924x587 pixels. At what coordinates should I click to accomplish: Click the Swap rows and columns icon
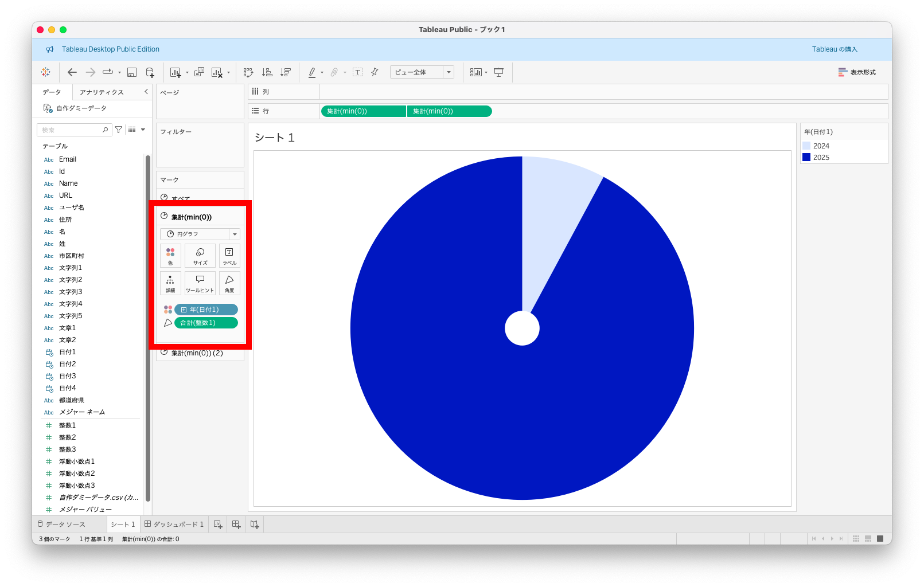point(248,72)
